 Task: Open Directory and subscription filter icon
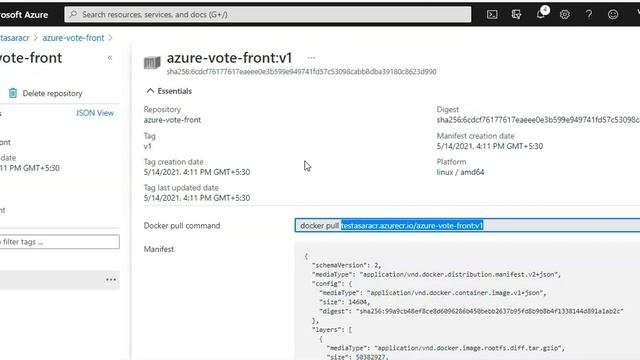pyautogui.click(x=516, y=15)
